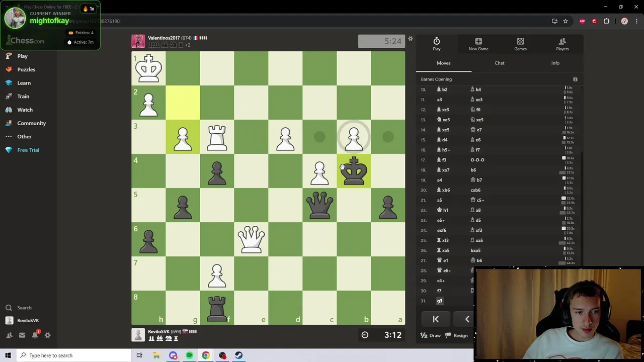Open ReviloSVK avatar below the board
This screenshot has width=644, height=362.
[x=138, y=335]
